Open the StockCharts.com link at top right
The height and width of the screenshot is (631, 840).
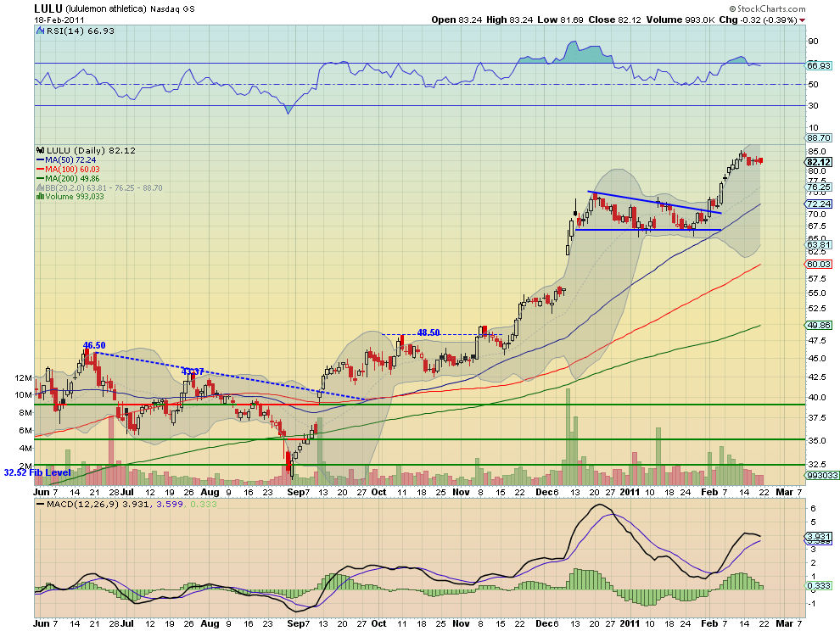(767, 8)
